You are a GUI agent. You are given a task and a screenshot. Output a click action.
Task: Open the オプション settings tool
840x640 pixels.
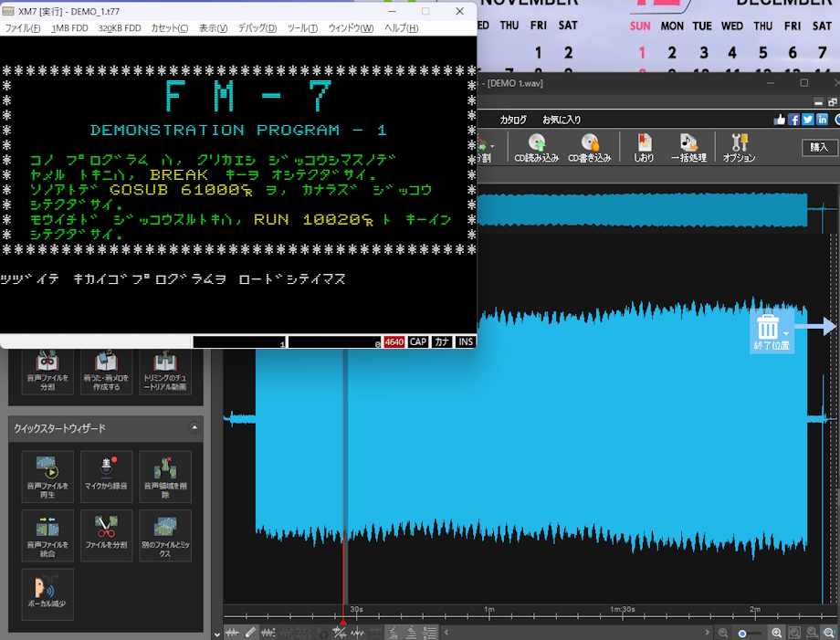pyautogui.click(x=739, y=147)
